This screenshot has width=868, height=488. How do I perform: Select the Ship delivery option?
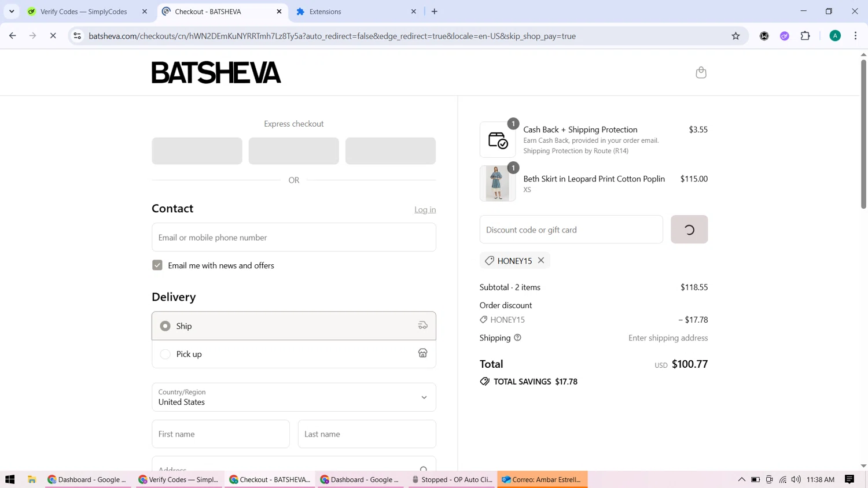coord(293,326)
